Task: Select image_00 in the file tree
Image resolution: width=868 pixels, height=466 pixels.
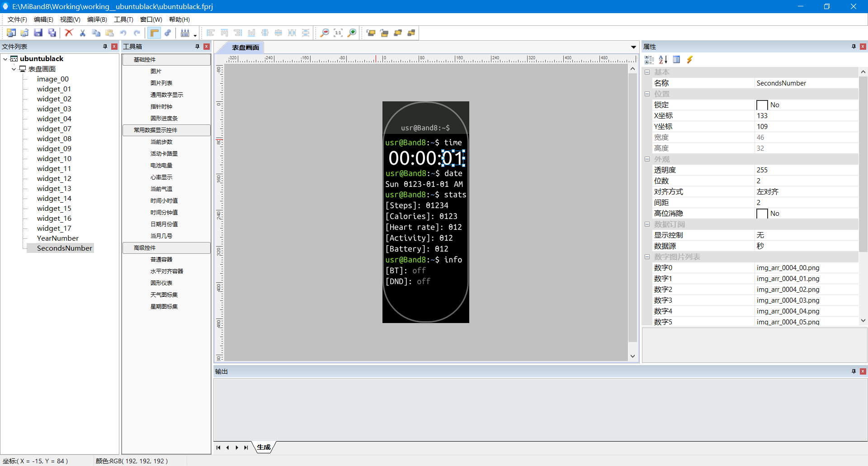Action: (53, 79)
